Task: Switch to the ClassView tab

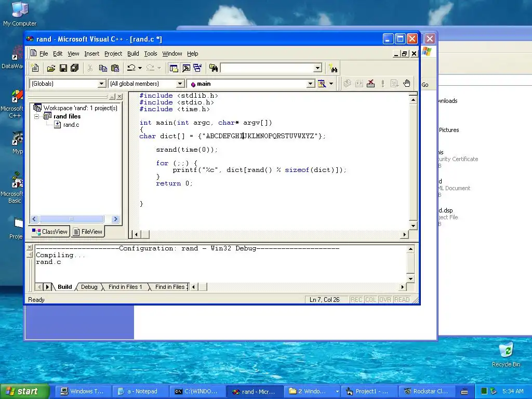Action: (x=50, y=232)
